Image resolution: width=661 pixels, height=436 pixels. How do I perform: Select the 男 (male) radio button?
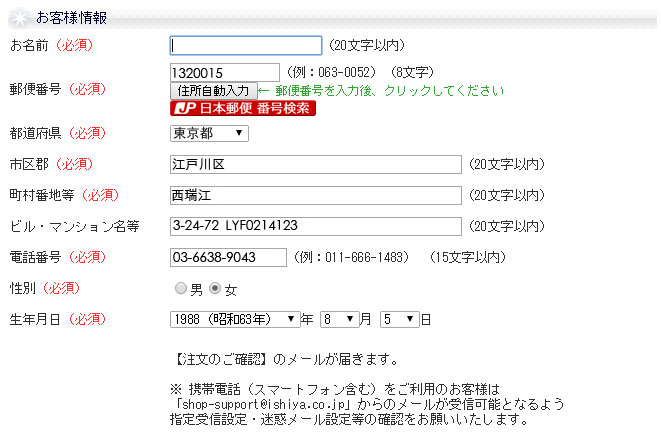click(x=180, y=289)
